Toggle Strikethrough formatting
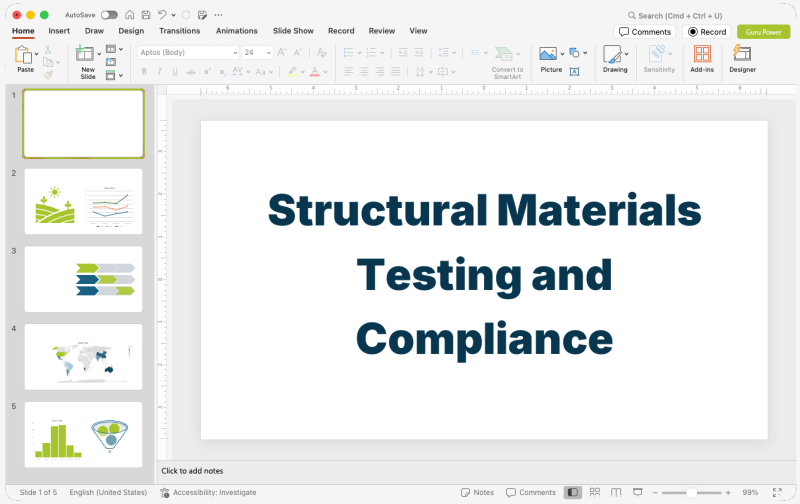The image size is (800, 504). 191,72
